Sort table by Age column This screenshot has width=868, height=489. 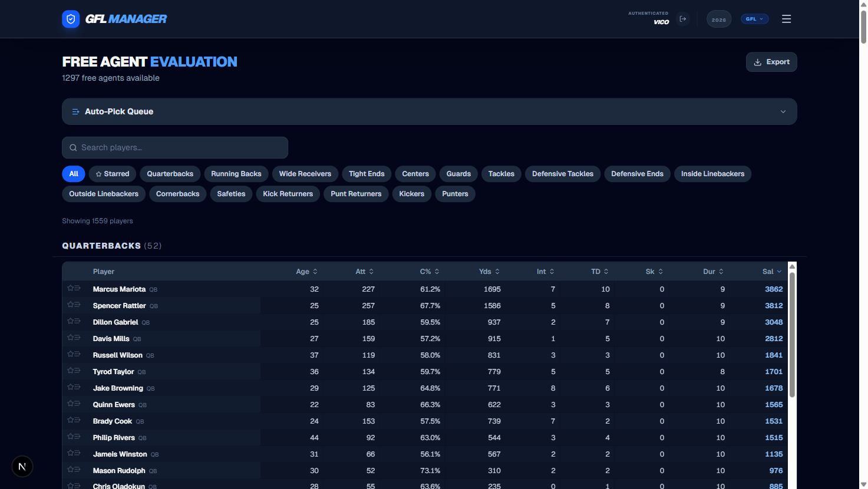point(306,272)
